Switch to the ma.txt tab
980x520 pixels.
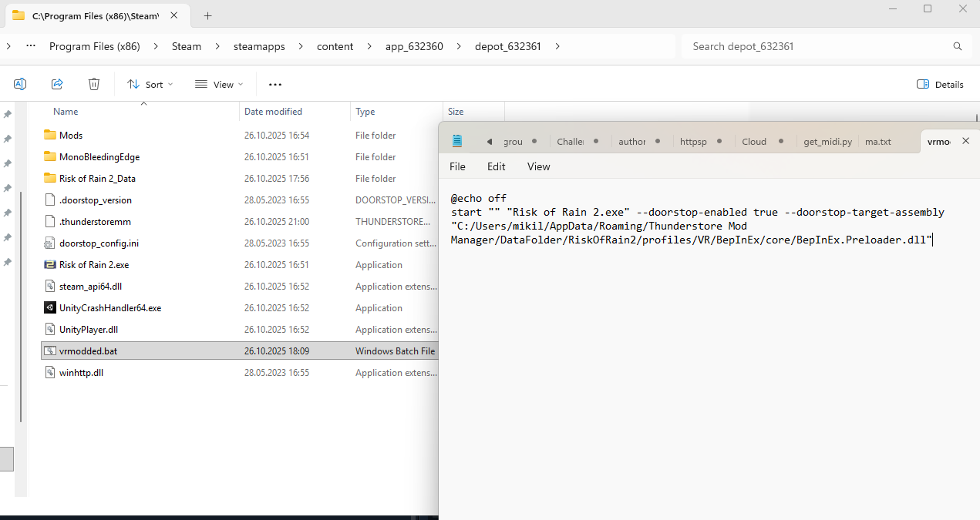tap(878, 141)
